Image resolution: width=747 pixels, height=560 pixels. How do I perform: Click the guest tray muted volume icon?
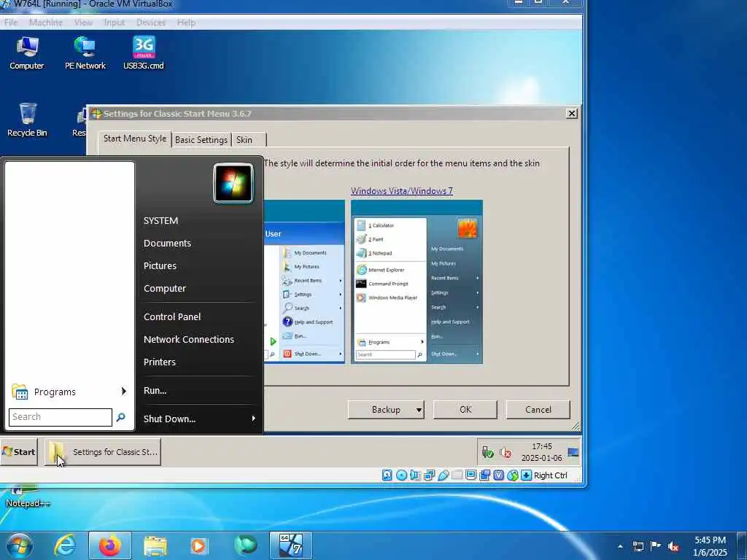point(506,452)
